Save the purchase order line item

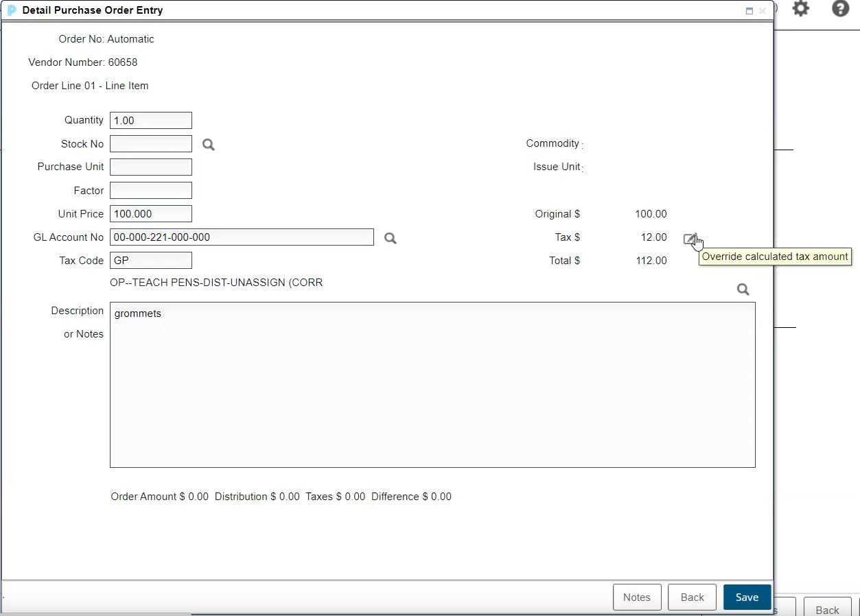click(x=747, y=597)
